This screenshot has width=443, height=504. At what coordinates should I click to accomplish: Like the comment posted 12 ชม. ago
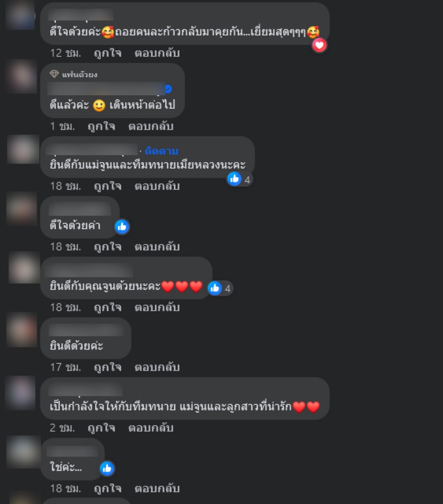107,53
